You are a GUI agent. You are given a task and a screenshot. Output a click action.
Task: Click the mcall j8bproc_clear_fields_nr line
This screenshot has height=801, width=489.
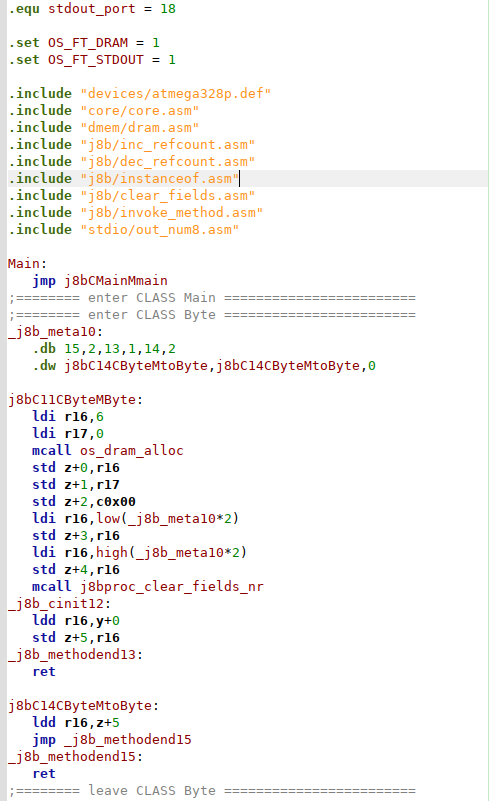(x=148, y=586)
